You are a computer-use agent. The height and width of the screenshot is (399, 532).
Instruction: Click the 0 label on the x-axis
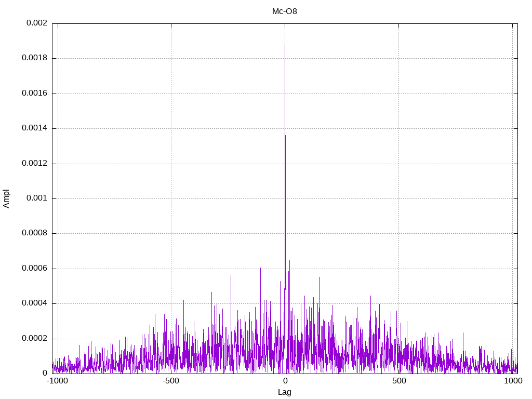[285, 381]
